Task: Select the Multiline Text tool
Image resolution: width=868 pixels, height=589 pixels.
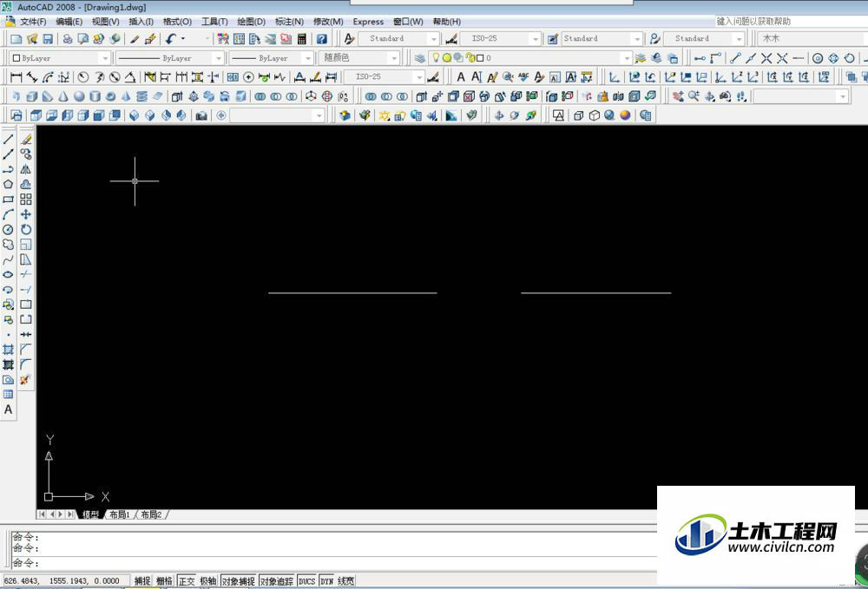Action: coord(9,409)
